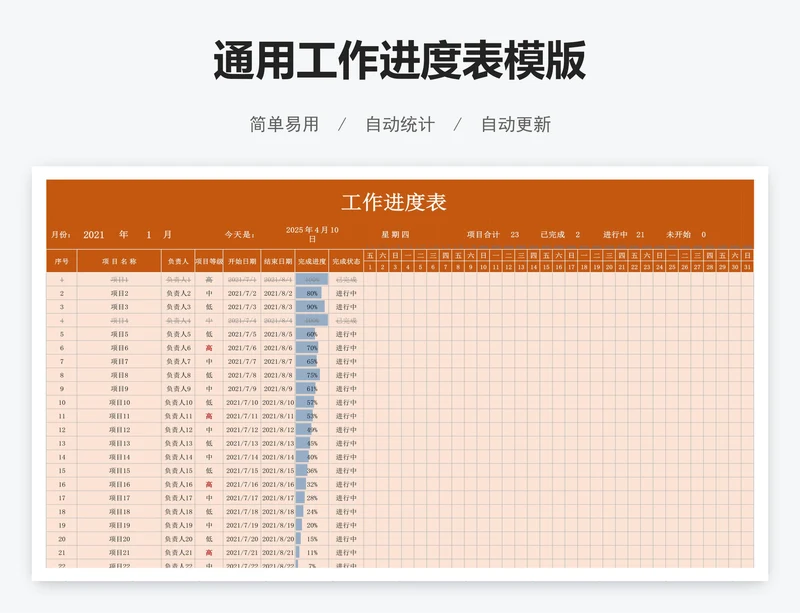Viewport: 800px width, 613px height.
Task: Click the 项目名称 column header
Action: (x=119, y=261)
